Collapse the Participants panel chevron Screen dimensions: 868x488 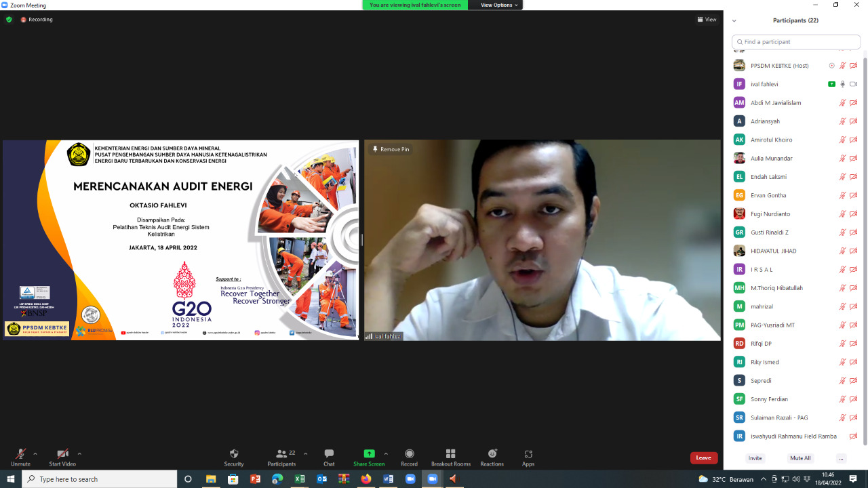point(734,20)
